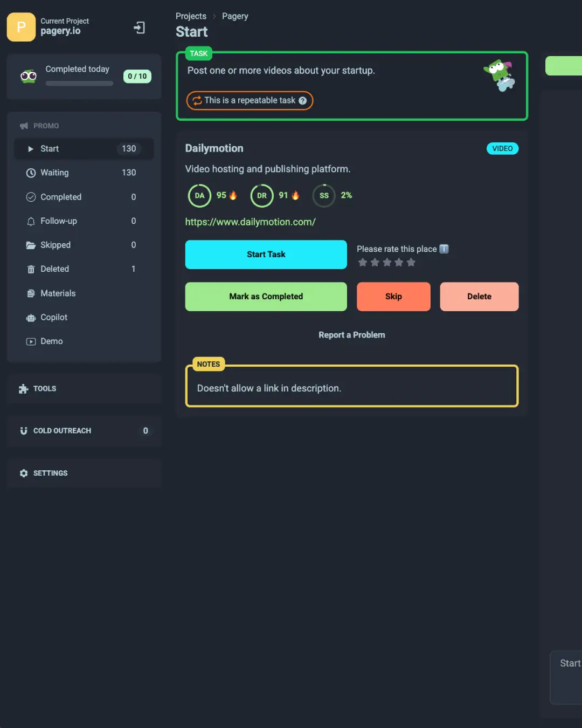Rate this place five stars
582x728 pixels.
pos(411,263)
